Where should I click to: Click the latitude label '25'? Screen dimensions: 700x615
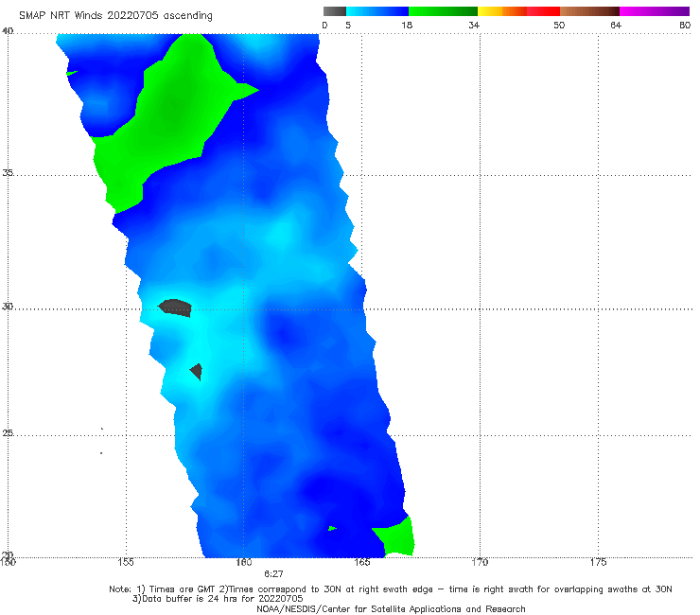tap(8, 433)
